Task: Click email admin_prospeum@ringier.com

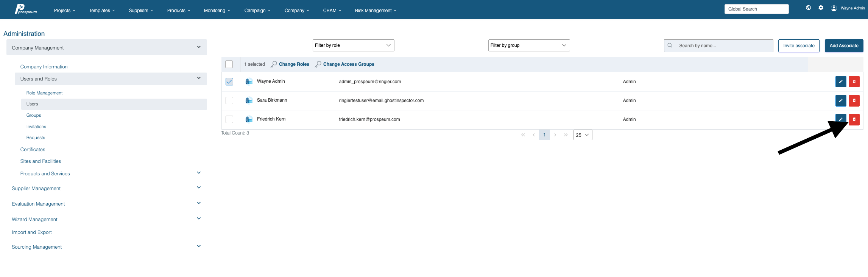Action: [x=370, y=82]
